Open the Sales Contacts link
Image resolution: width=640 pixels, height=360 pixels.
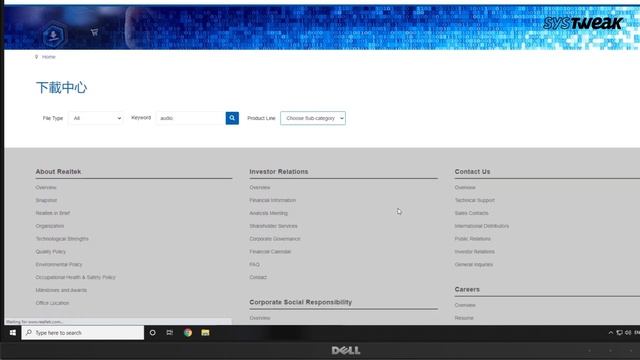click(471, 213)
